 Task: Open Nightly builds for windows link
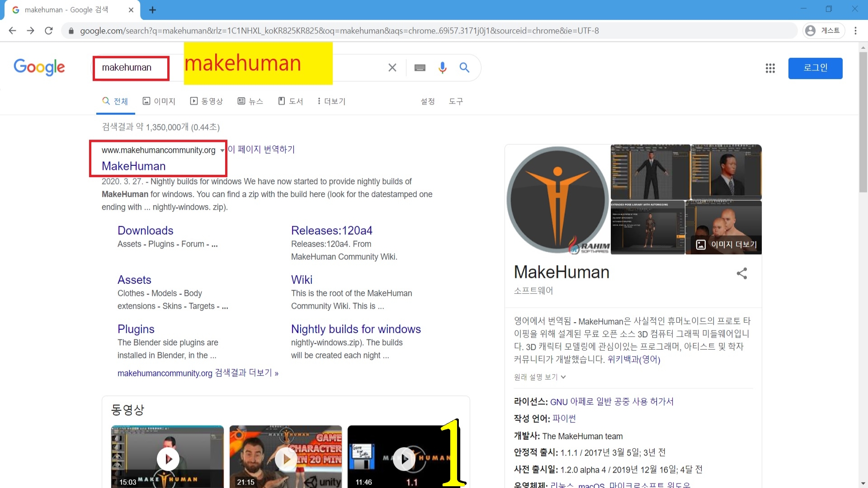click(356, 329)
